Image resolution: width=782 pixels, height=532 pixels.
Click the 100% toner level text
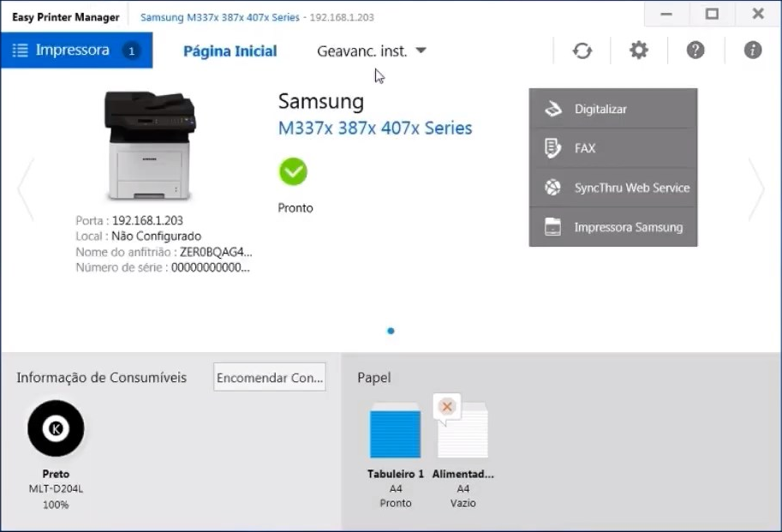pyautogui.click(x=56, y=505)
